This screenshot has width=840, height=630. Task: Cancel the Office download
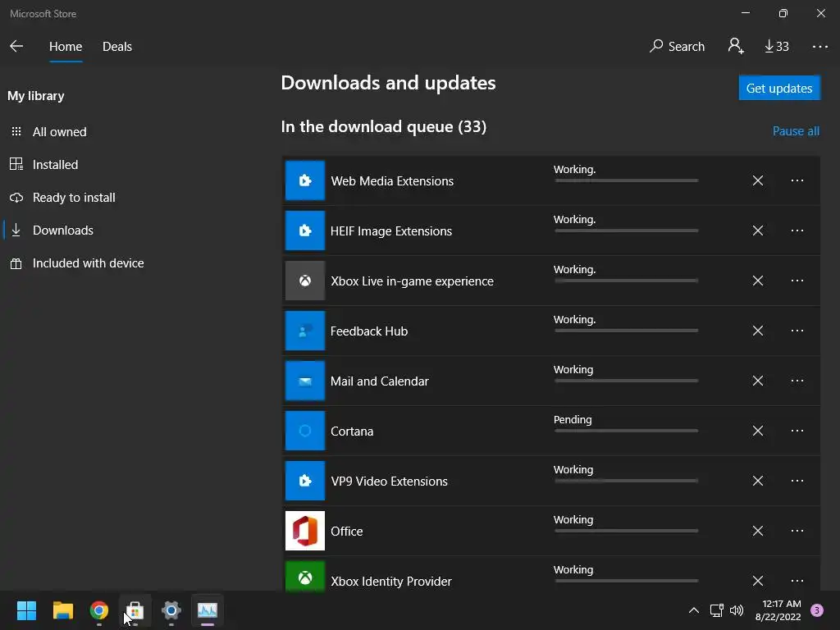(x=757, y=531)
